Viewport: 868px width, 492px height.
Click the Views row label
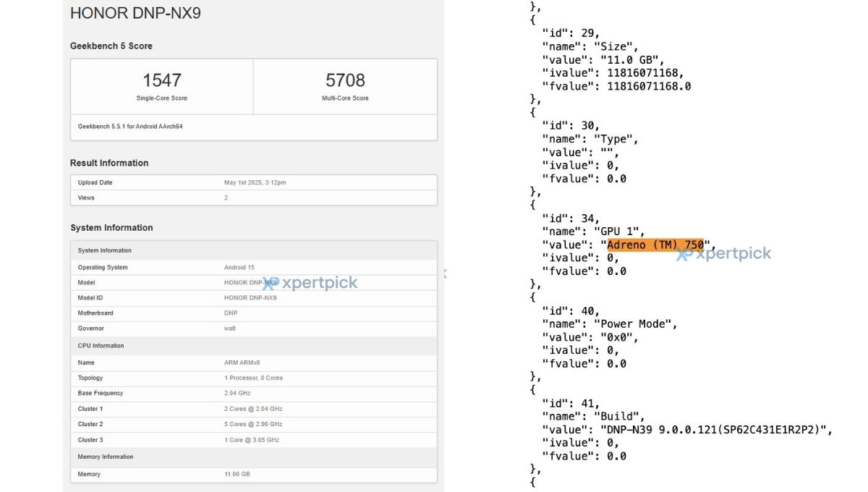[x=86, y=198]
